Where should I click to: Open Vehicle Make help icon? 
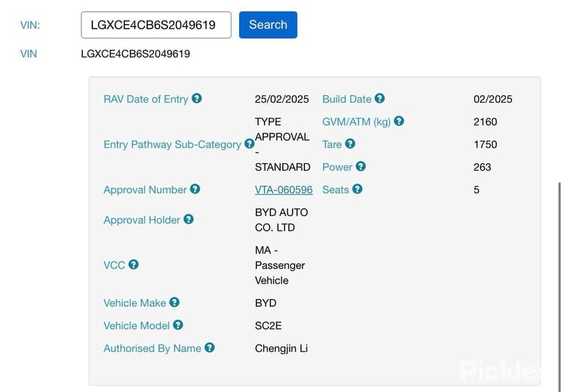point(174,303)
